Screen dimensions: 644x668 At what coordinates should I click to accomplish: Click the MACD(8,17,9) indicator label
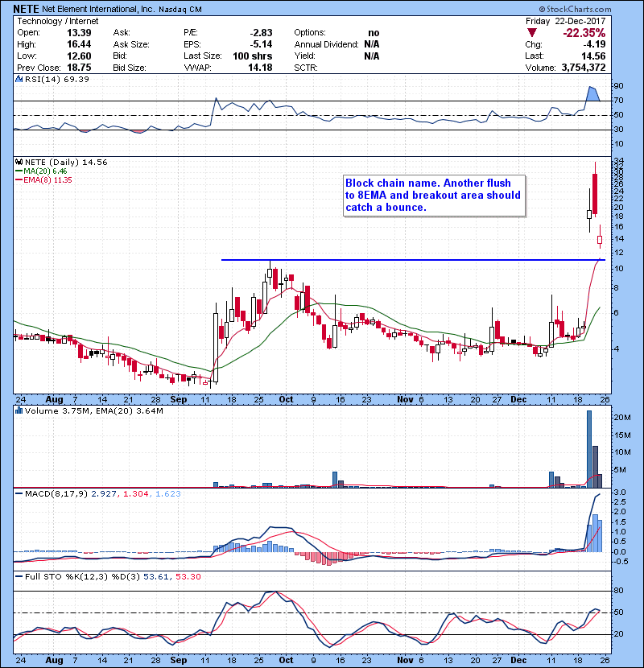point(56,494)
